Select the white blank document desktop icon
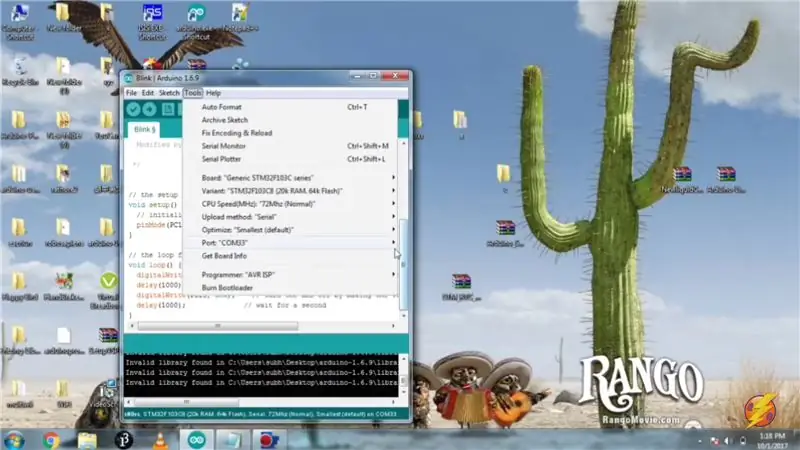 pos(64,335)
